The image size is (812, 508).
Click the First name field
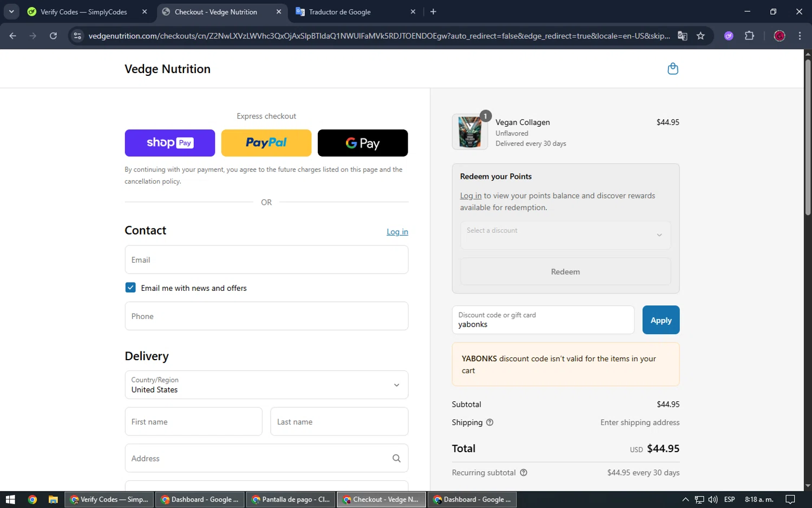pyautogui.click(x=193, y=422)
